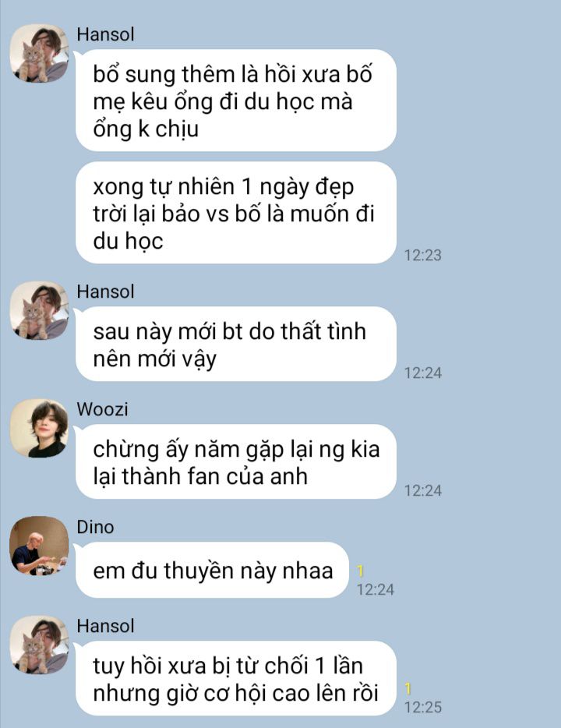
Task: Select the 'xong tự nhiên 1 ngày đẹp' bubble
Action: pos(236,213)
